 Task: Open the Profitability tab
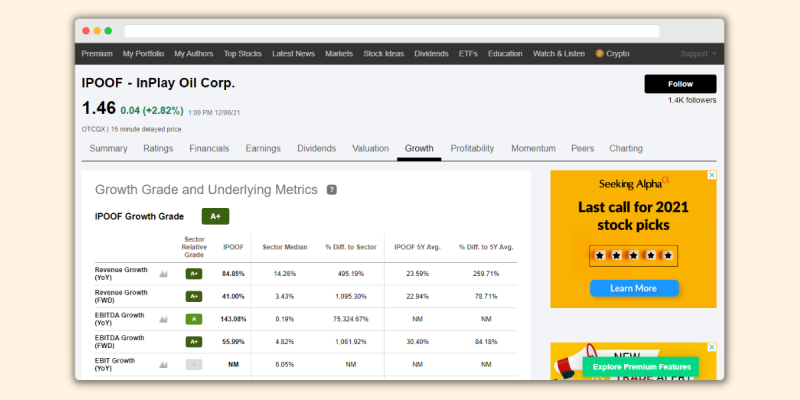click(472, 148)
